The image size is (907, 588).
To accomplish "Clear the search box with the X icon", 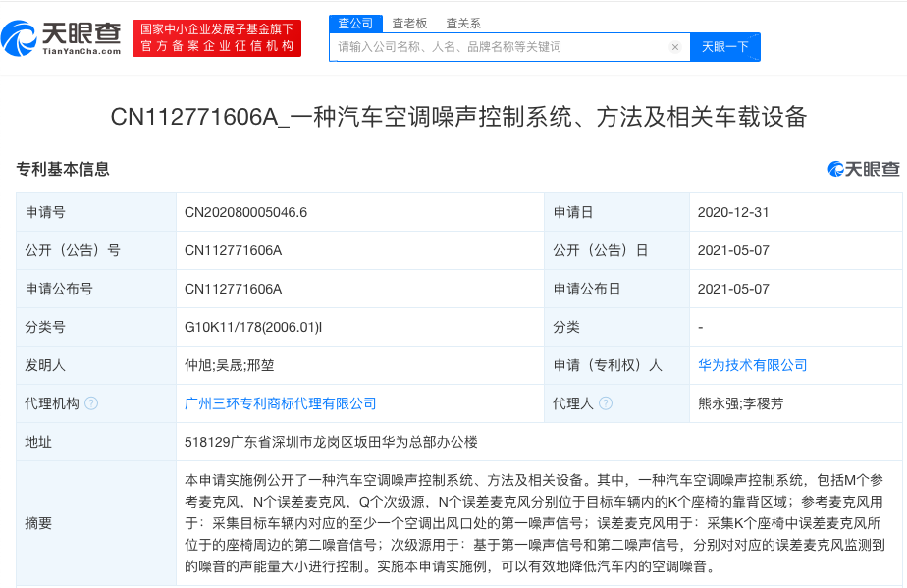I will (675, 47).
